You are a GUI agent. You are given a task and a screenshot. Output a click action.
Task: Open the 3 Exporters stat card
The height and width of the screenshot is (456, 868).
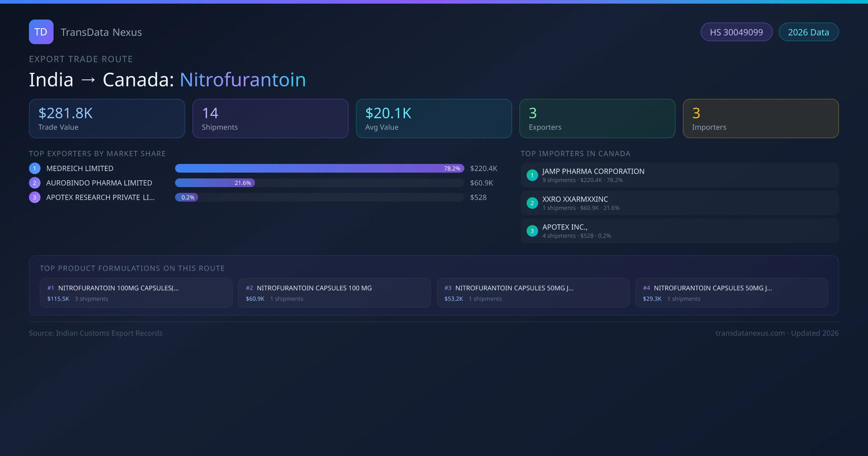coord(597,119)
